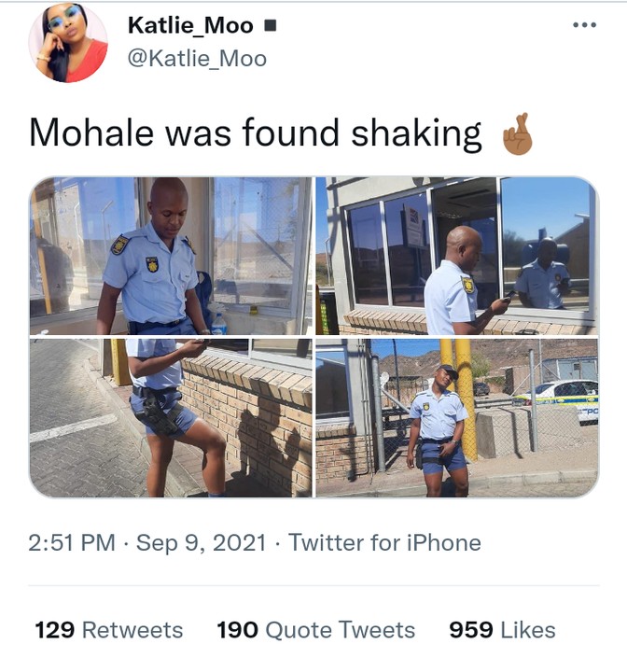This screenshot has width=627, height=672.
Task: Click the Katlie_Moo display name
Action: 190,27
